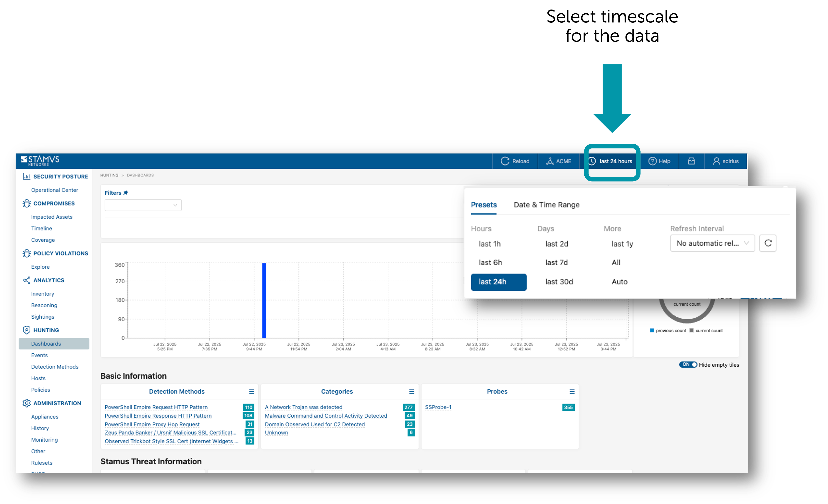
Task: Switch to Date & Time Range tab
Action: tap(546, 205)
